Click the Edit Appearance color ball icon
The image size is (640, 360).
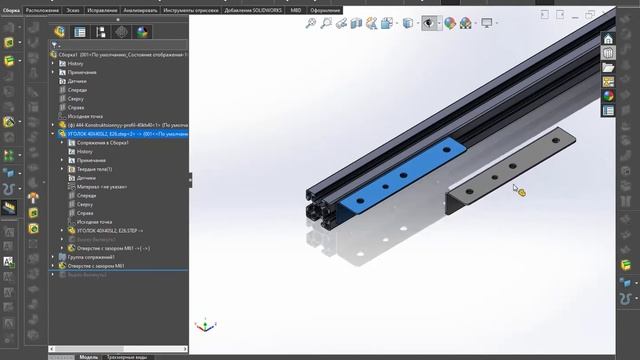point(450,23)
